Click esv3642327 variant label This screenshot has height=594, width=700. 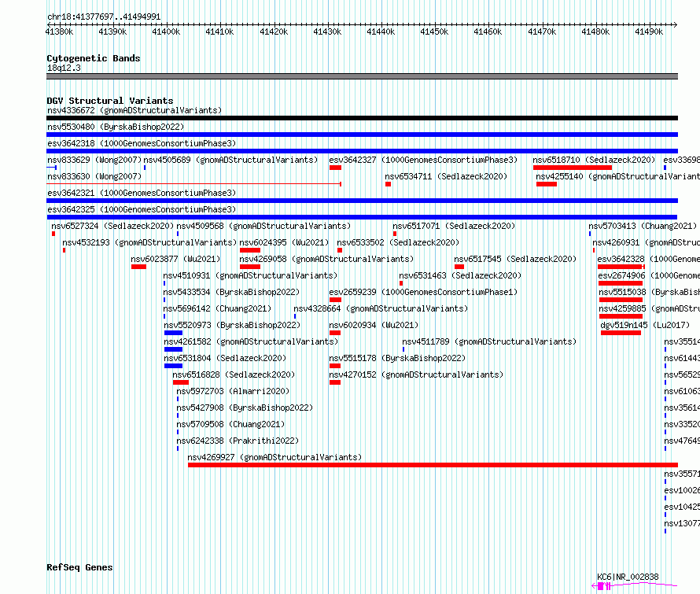[x=423, y=160]
